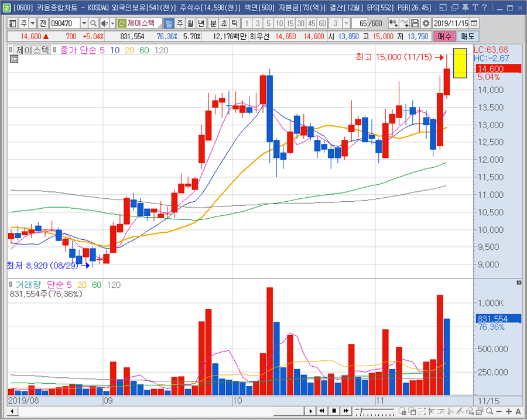527x420 pixels.
Task: Click the add-chart-window icon in bottom toolbar
Action: pos(403,411)
